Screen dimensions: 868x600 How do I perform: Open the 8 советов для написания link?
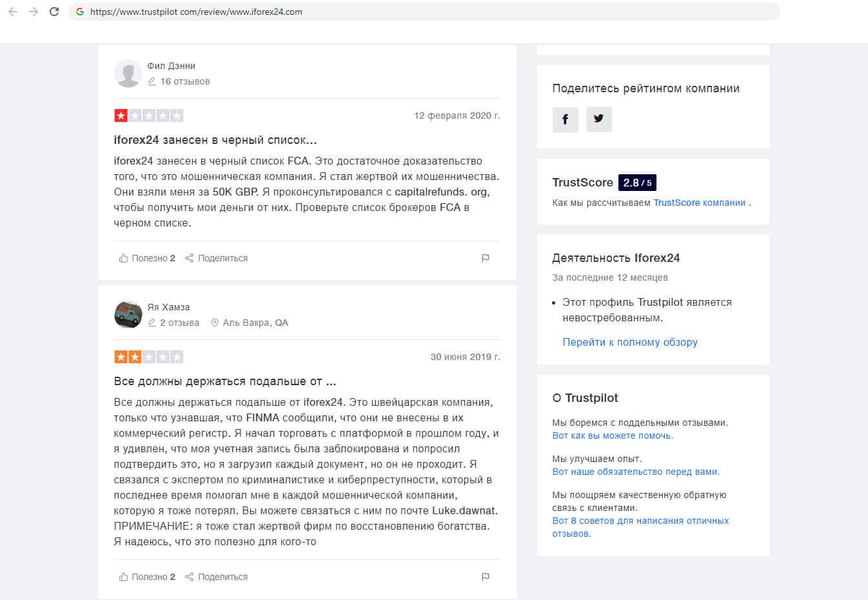pos(640,521)
